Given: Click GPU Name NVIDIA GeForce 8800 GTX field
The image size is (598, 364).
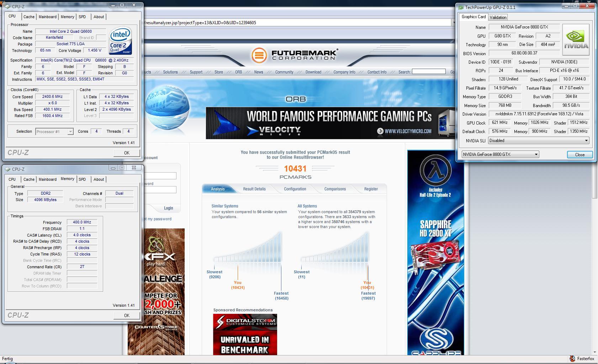Looking at the screenshot, I should pyautogui.click(x=524, y=27).
